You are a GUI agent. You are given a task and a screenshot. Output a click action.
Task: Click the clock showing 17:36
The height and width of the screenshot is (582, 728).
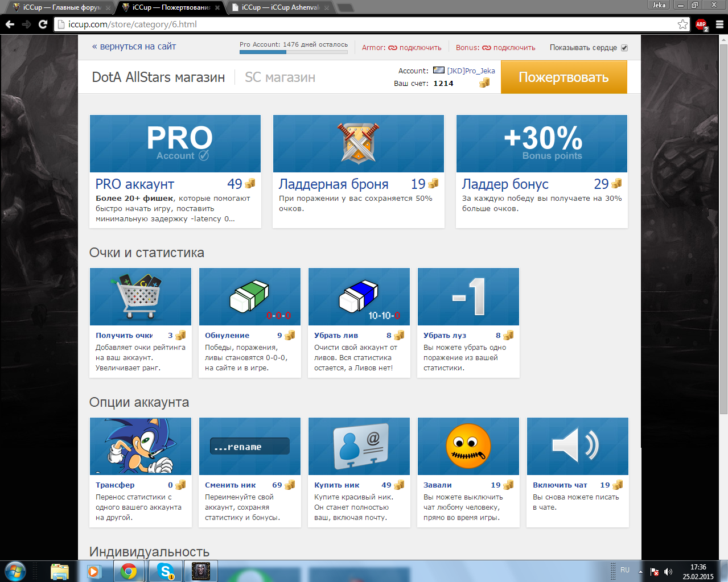698,567
